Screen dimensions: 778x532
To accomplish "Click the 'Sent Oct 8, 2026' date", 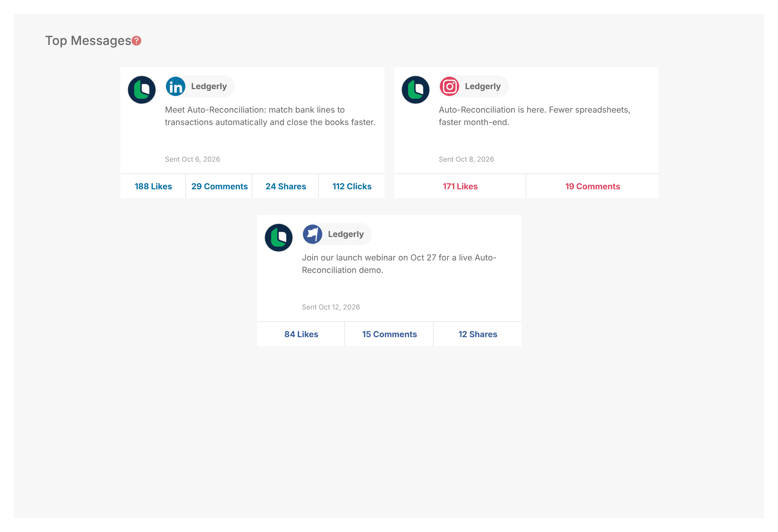I will 466,159.
